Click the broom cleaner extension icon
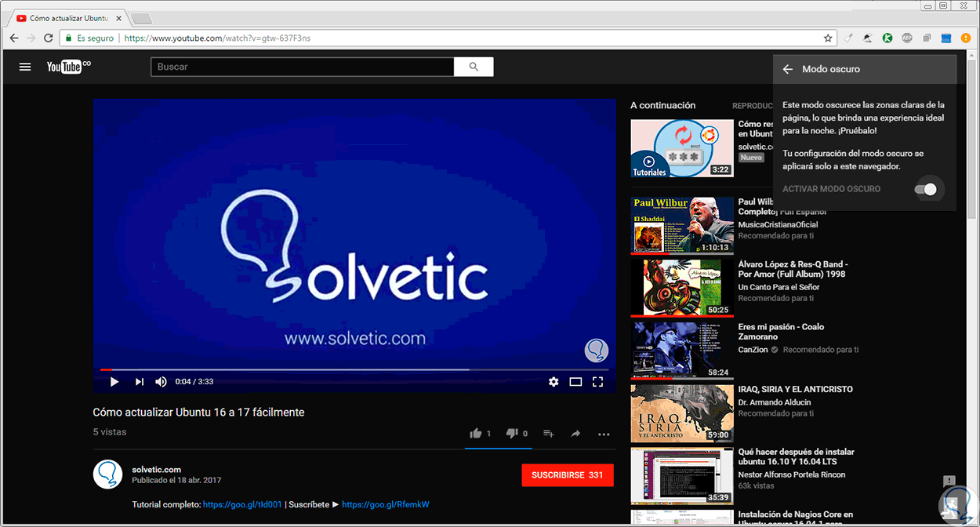Image resolution: width=980 pixels, height=527 pixels. [x=849, y=38]
